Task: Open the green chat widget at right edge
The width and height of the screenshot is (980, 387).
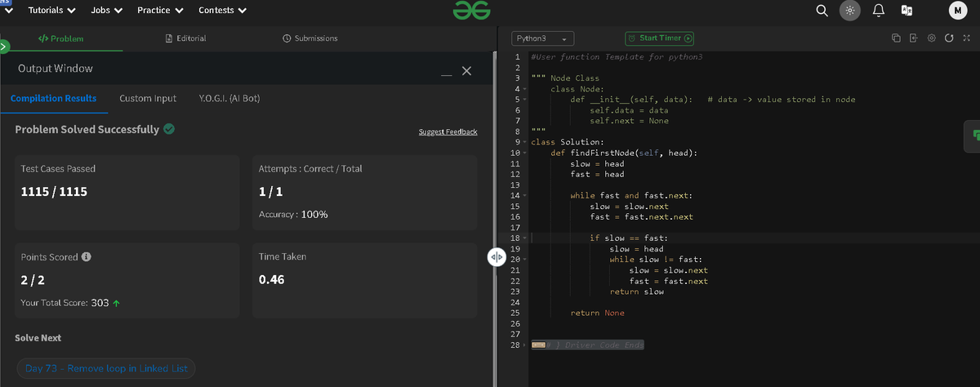Action: pos(972,135)
